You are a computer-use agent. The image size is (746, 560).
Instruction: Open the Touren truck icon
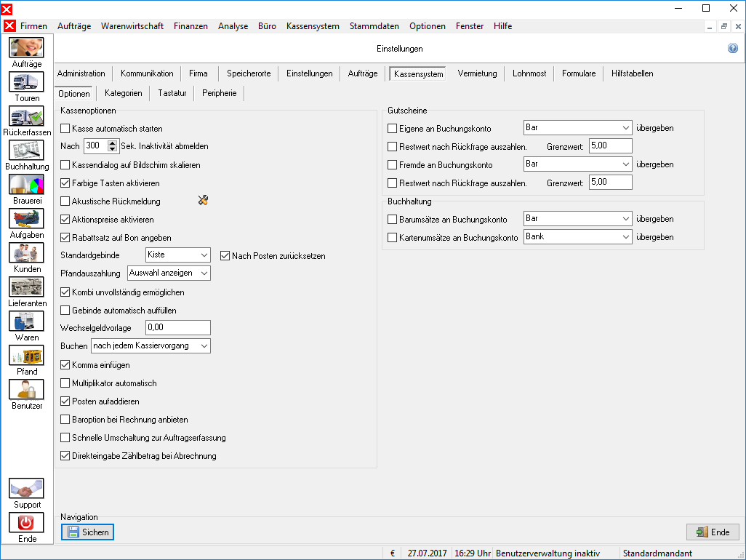[27, 82]
